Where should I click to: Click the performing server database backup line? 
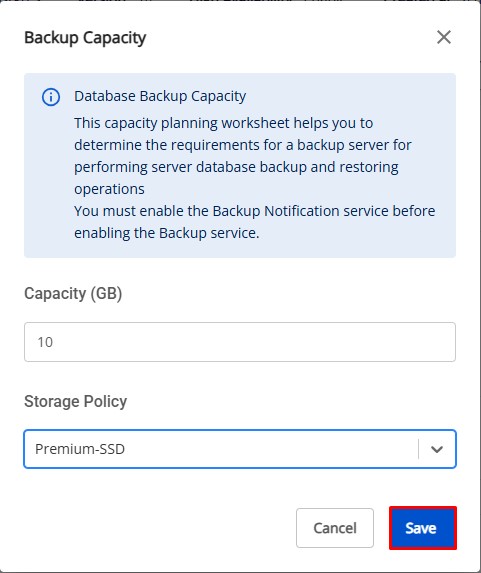[236, 167]
